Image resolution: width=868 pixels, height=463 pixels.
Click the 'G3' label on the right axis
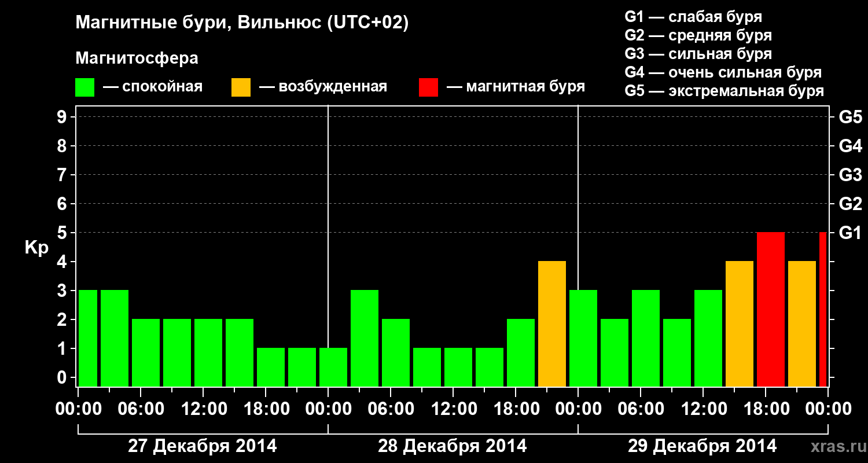coord(850,175)
